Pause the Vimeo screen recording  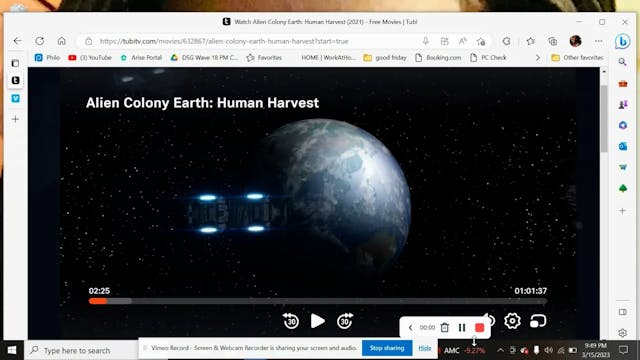pos(462,327)
